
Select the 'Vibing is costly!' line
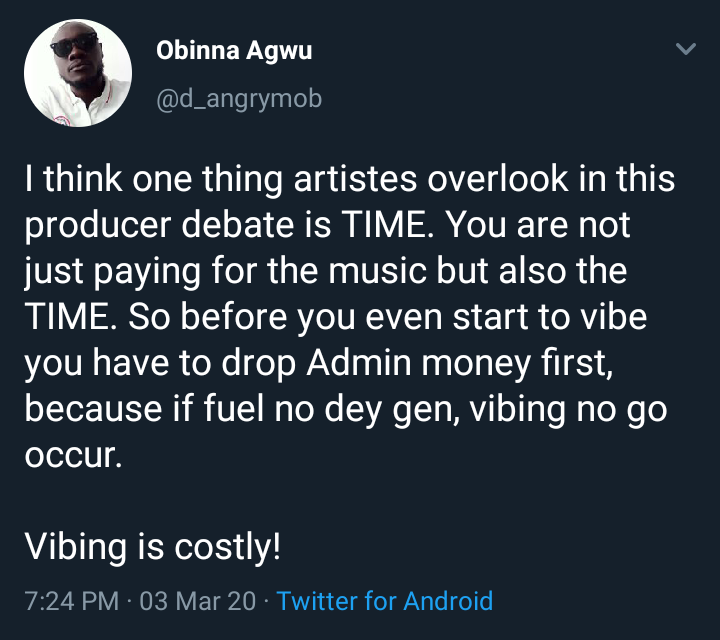152,547
